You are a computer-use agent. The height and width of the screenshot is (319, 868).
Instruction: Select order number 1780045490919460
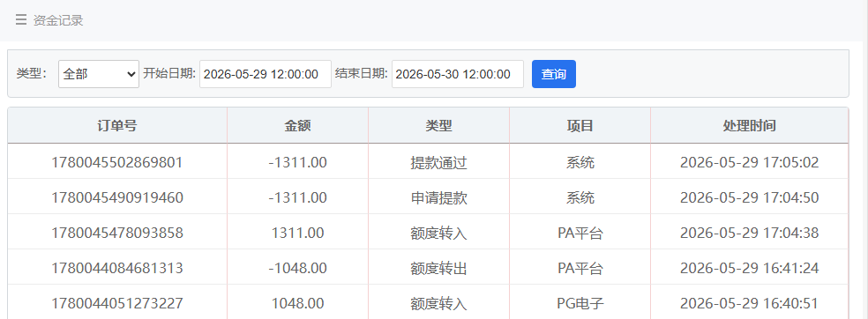[117, 197]
